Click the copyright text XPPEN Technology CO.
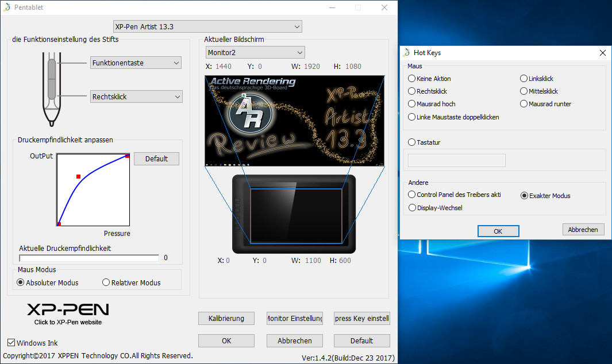 tap(98, 355)
